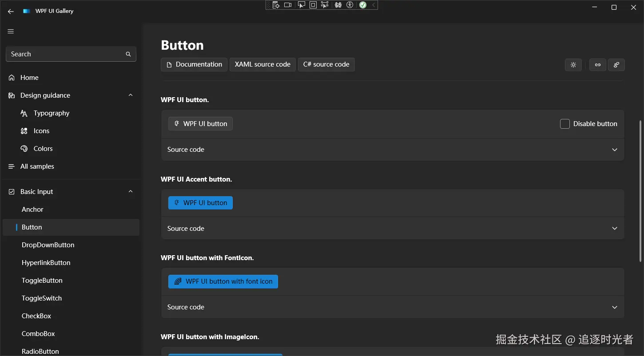Screen dimensions: 644x356
Task: Click the accessibility figure icon in debug toolbar
Action: 350,5
